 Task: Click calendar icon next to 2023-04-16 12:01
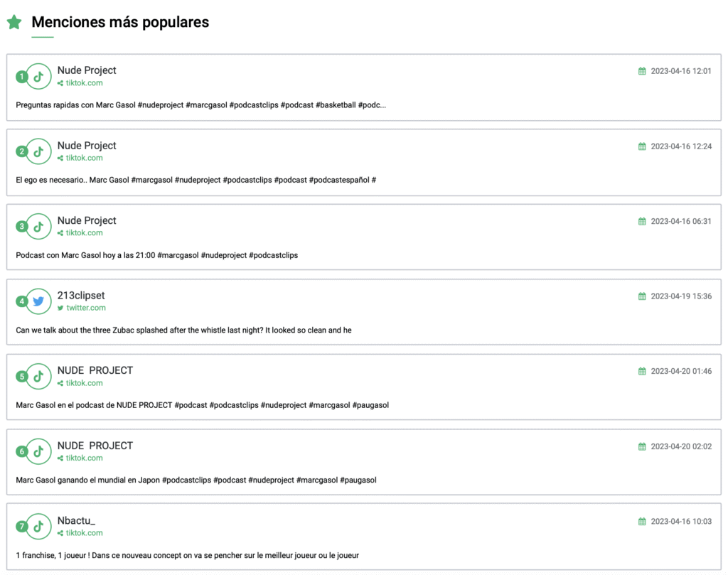click(642, 71)
